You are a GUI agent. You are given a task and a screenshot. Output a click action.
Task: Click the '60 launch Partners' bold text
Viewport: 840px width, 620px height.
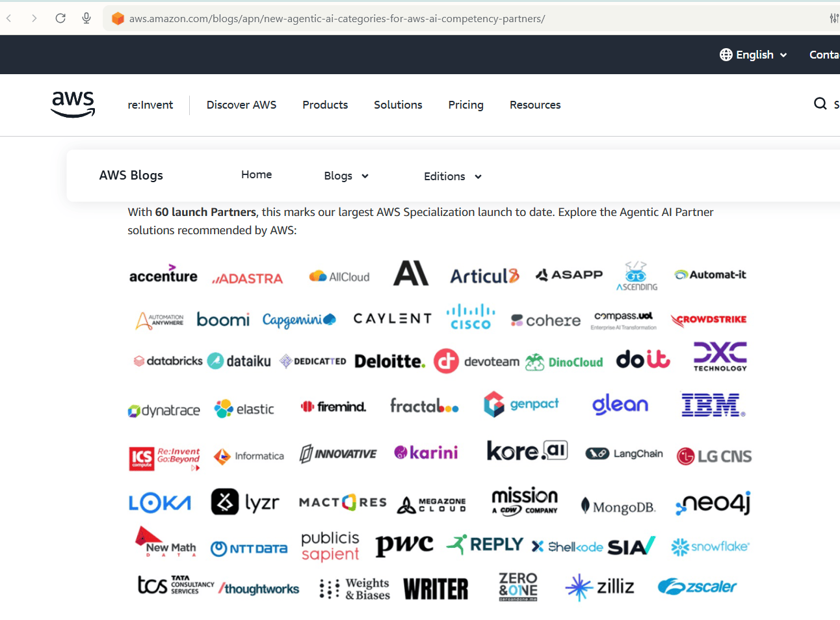point(205,212)
